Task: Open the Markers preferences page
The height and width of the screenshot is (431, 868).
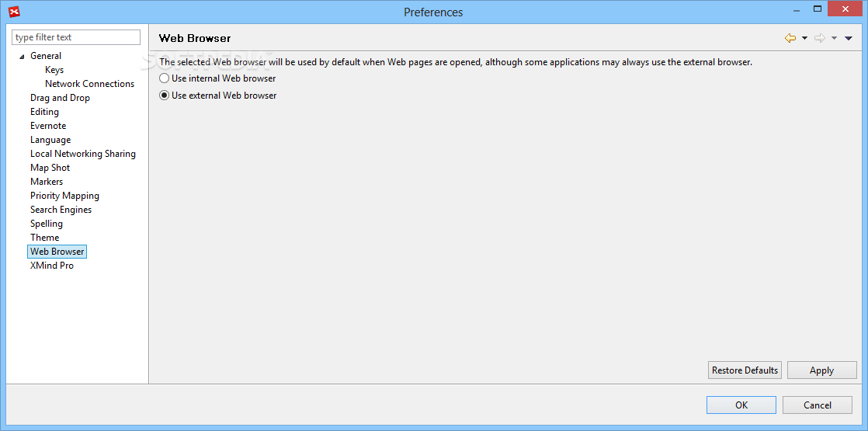Action: click(x=47, y=182)
